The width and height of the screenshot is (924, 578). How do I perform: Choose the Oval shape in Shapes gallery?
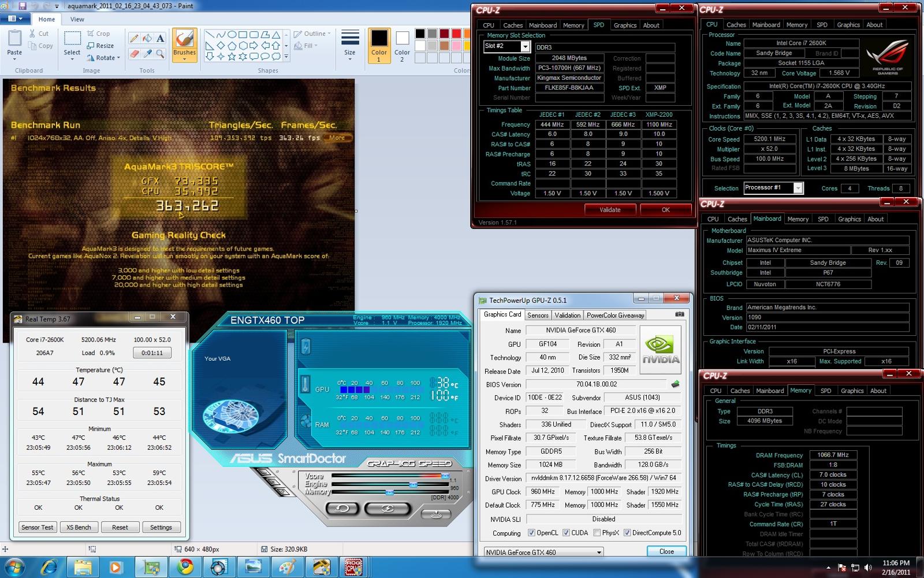point(232,35)
